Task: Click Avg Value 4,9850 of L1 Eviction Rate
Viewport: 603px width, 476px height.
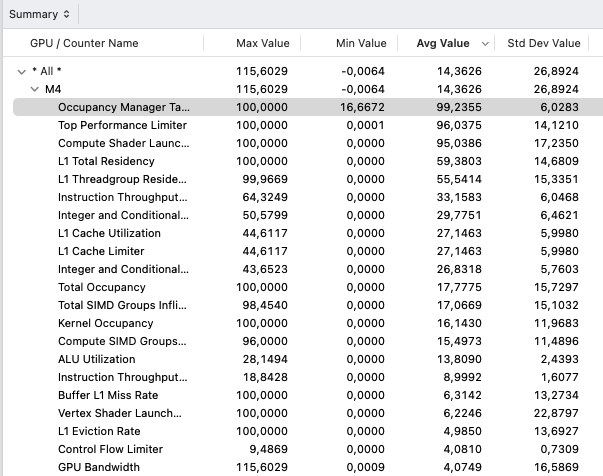Action: pyautogui.click(x=462, y=431)
